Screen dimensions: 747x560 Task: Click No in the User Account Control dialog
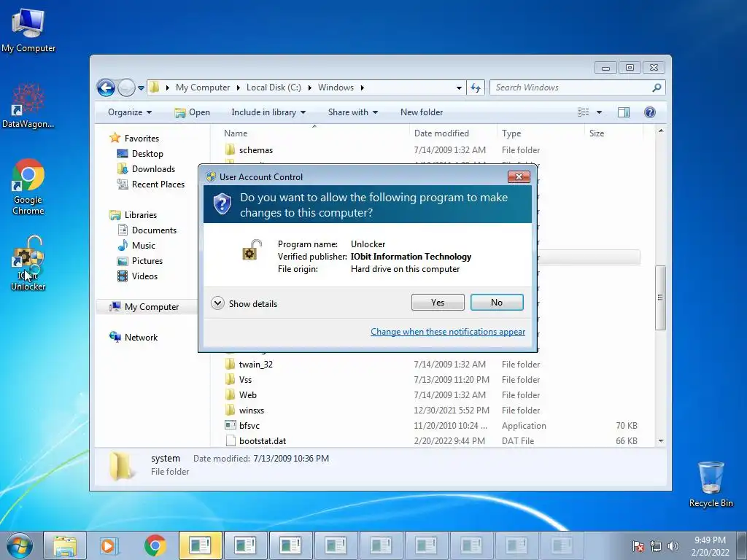coord(496,303)
